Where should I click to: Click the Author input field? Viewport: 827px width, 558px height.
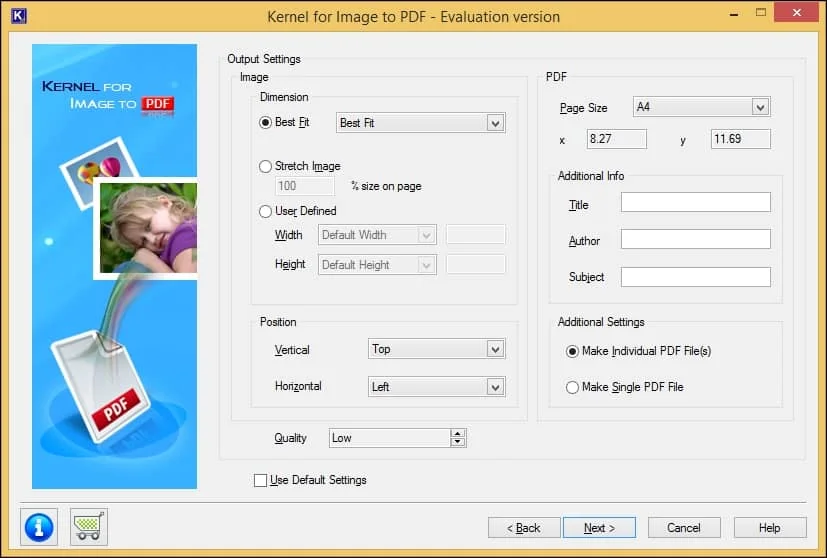coord(696,239)
